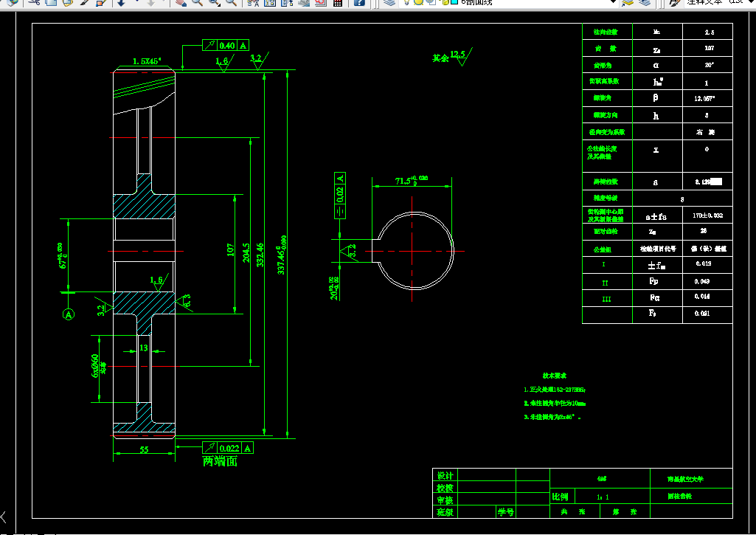Click the Layer Previous icon
Image resolution: width=756 pixels, height=535 pixels.
[645, 2]
